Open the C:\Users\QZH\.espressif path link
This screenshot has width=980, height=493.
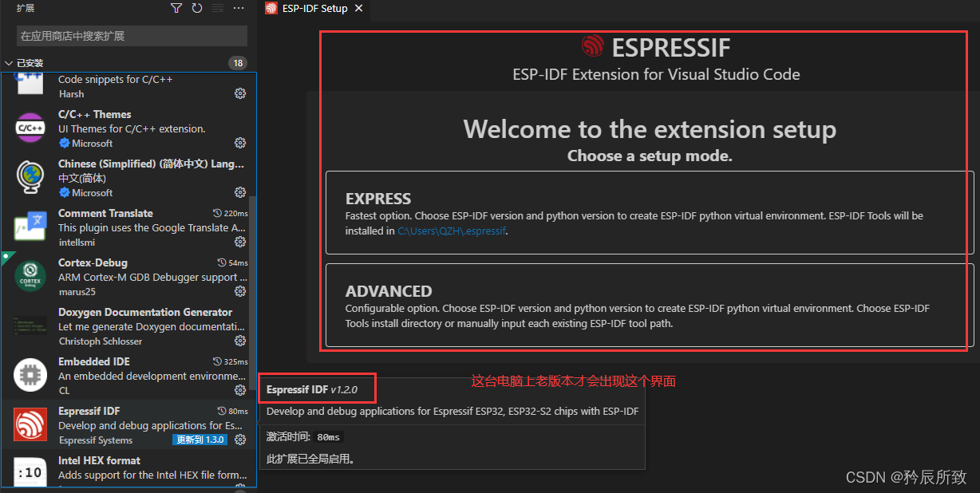451,231
